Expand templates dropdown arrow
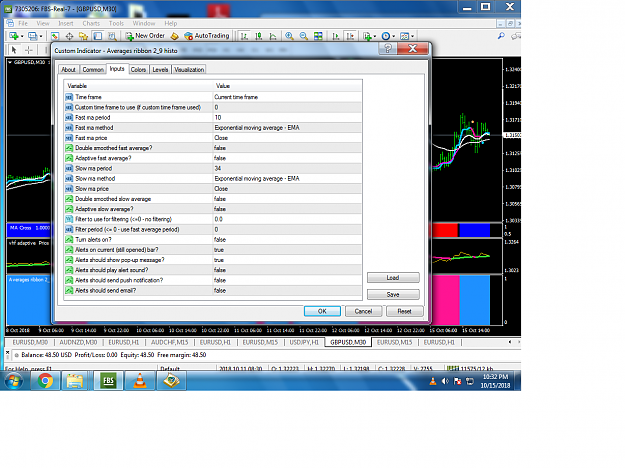Screen dimensions: 625x468 point(412,36)
